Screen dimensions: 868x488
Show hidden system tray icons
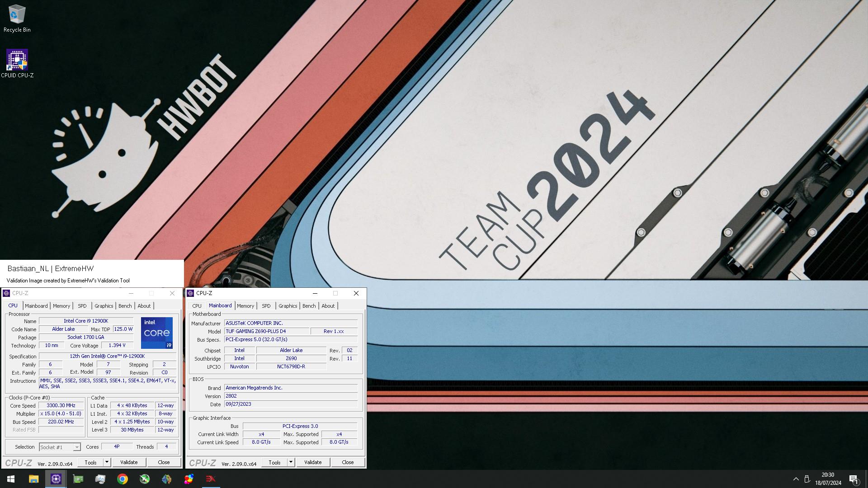pyautogui.click(x=796, y=479)
